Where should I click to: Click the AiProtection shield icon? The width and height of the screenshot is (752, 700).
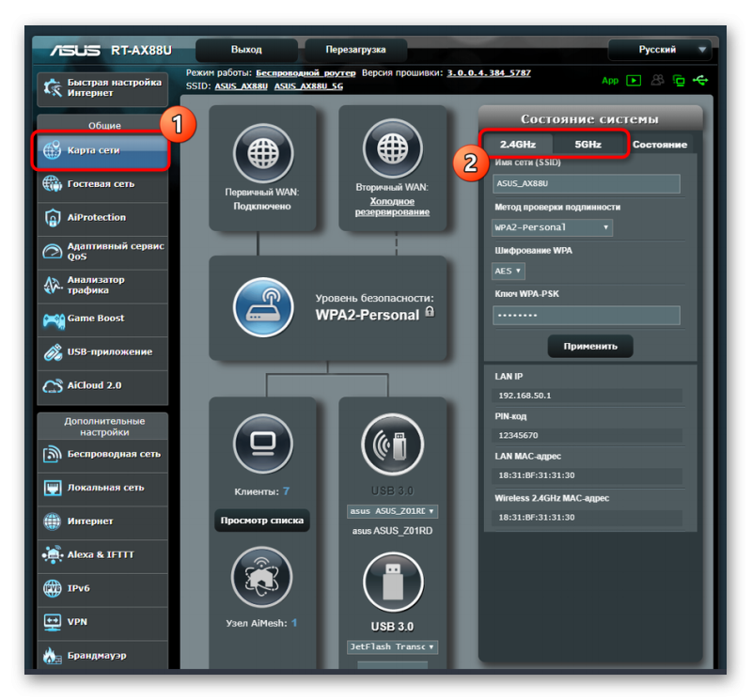point(53,217)
